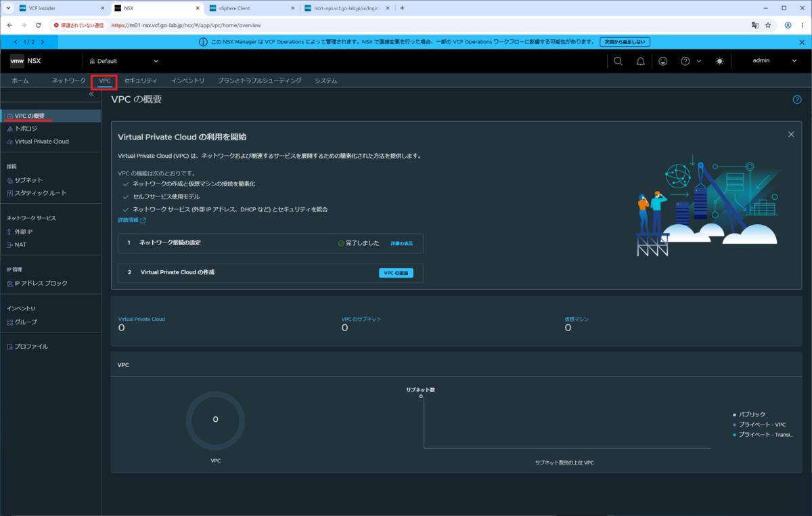This screenshot has height=516, width=812.
Task: Click the browser back arrow
Action: 10,25
